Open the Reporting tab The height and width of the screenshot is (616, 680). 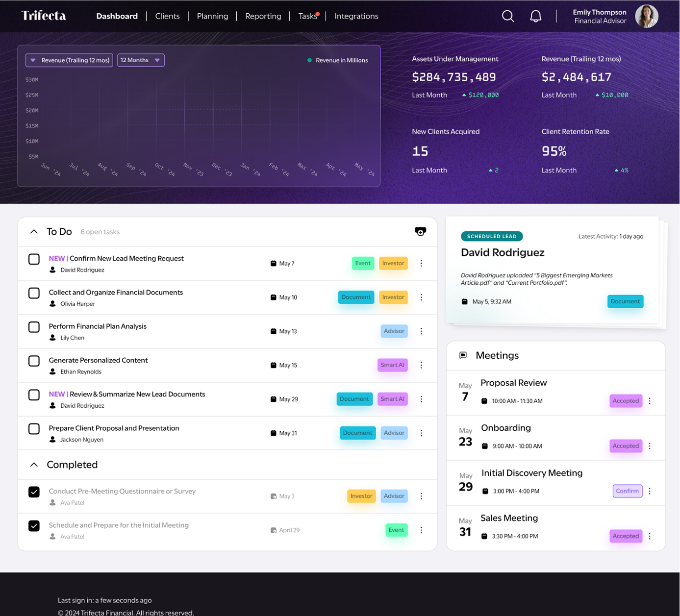click(263, 16)
